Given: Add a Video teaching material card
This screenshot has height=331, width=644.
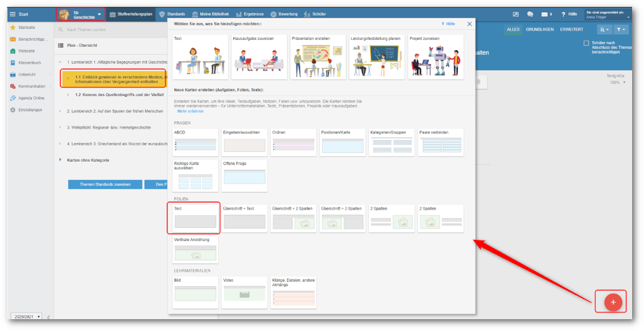Looking at the screenshot, I should pos(244,292).
